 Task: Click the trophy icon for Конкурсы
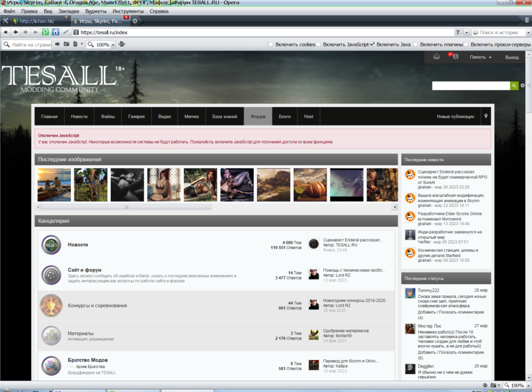(51, 305)
